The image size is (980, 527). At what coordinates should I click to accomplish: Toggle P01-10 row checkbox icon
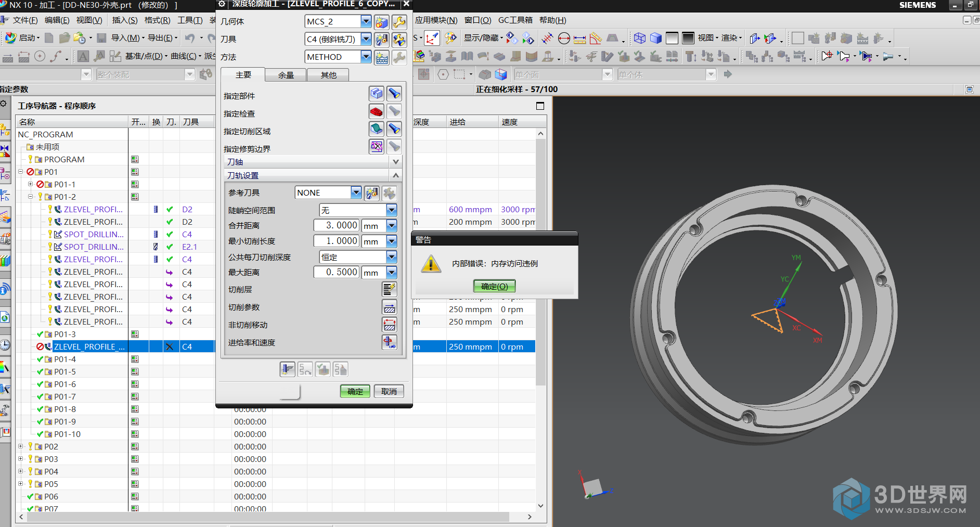(x=135, y=434)
